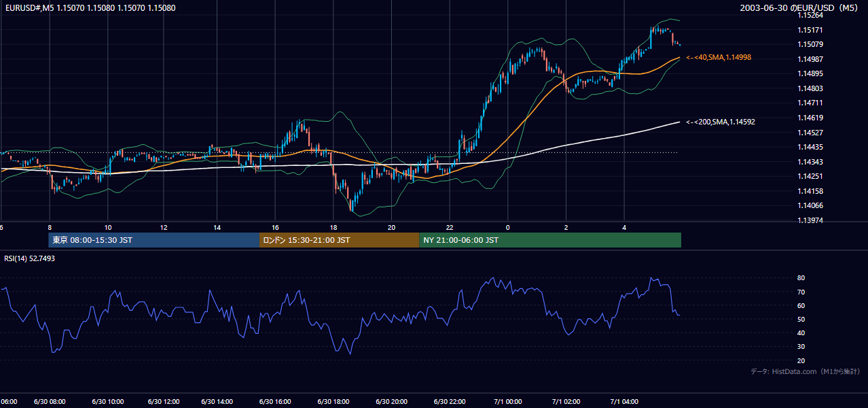Select the ロンドン 15:30-21:00 JST session bar

pyautogui.click(x=340, y=240)
